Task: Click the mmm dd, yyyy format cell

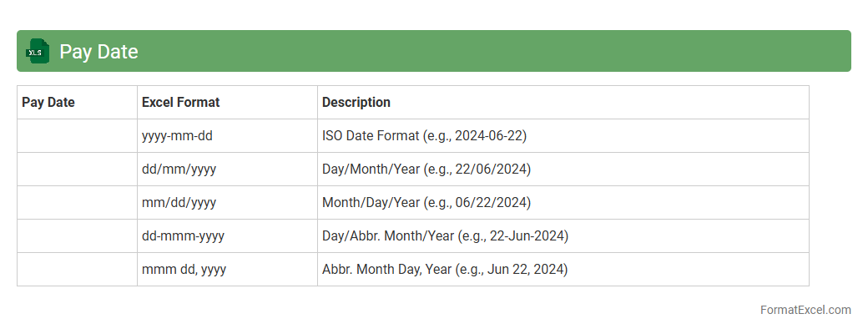Action: tap(184, 270)
